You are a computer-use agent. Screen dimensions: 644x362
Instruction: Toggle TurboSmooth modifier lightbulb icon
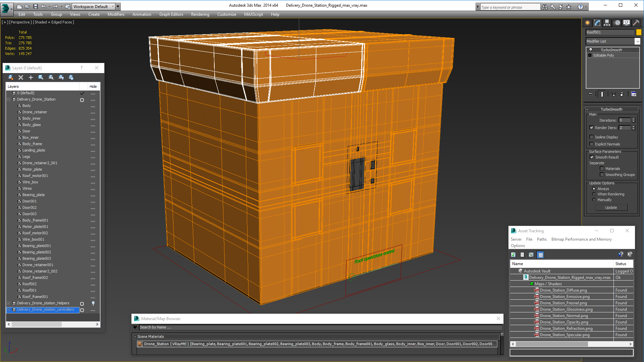(591, 50)
